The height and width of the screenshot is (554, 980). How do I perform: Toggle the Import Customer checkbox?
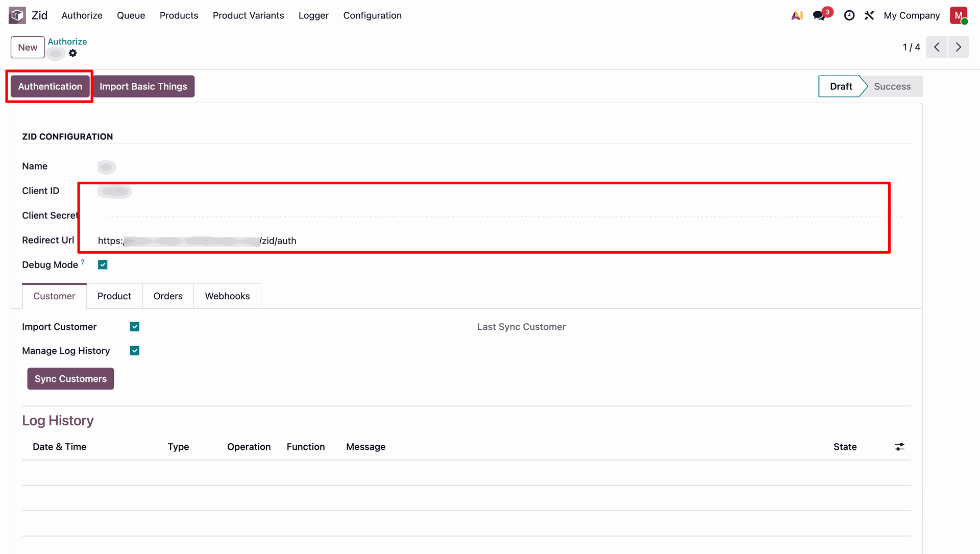[x=135, y=327]
